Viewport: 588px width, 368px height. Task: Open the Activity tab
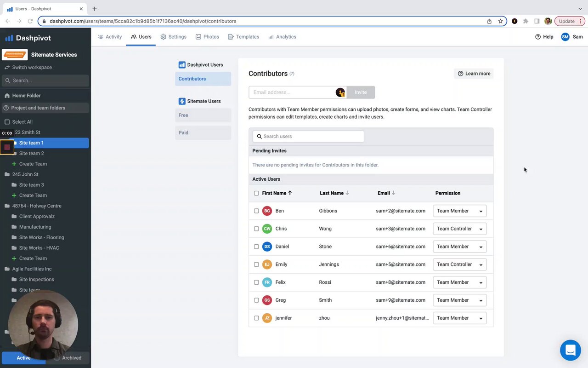(x=110, y=37)
